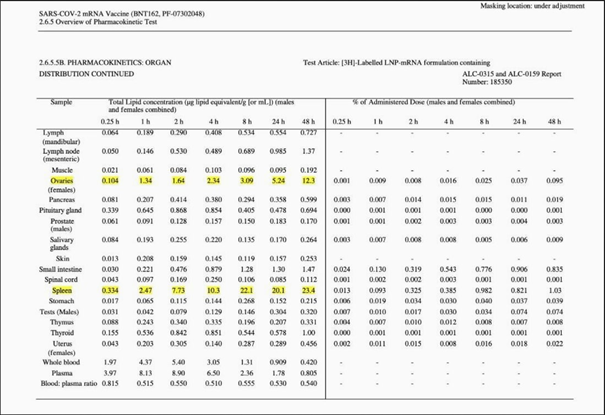Select the 'Small intestine' row label

pos(60,269)
